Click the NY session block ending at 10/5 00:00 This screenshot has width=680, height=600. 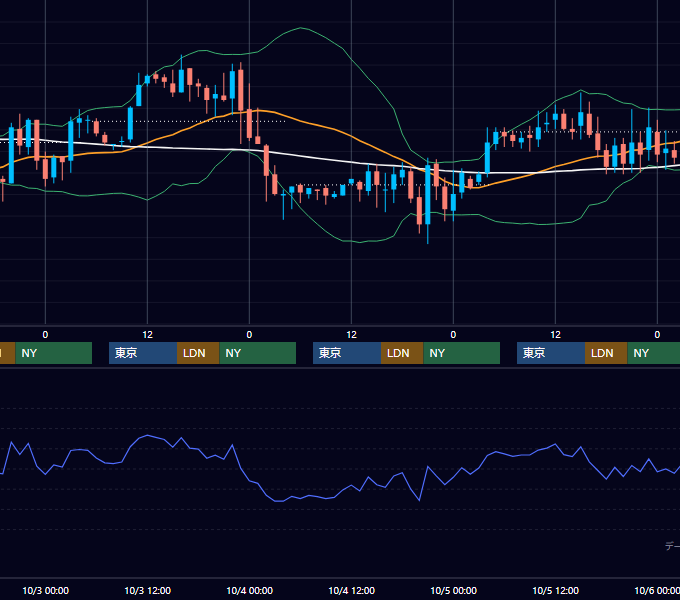[x=461, y=353]
